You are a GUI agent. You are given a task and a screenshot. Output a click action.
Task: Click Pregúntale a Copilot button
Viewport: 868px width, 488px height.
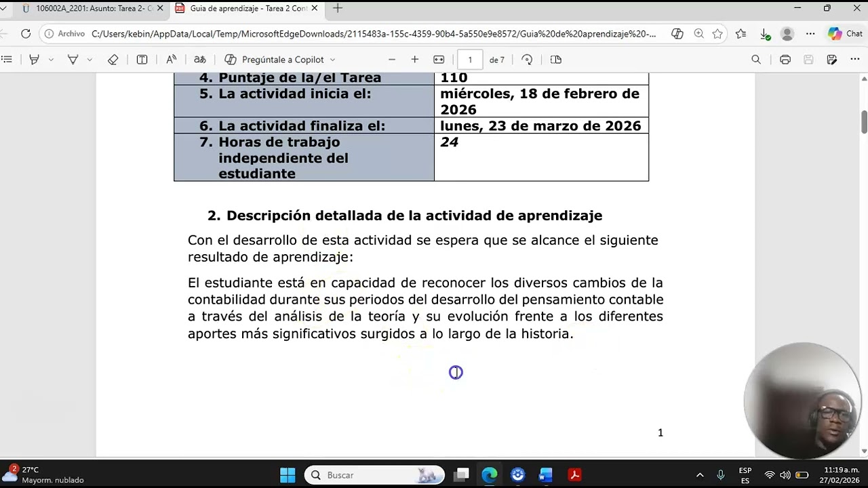(275, 60)
